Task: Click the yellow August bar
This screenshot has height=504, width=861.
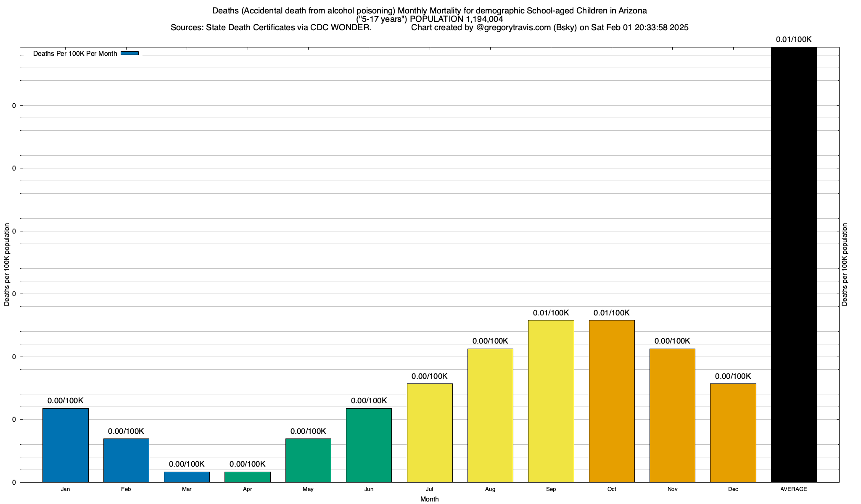Action: click(x=490, y=415)
